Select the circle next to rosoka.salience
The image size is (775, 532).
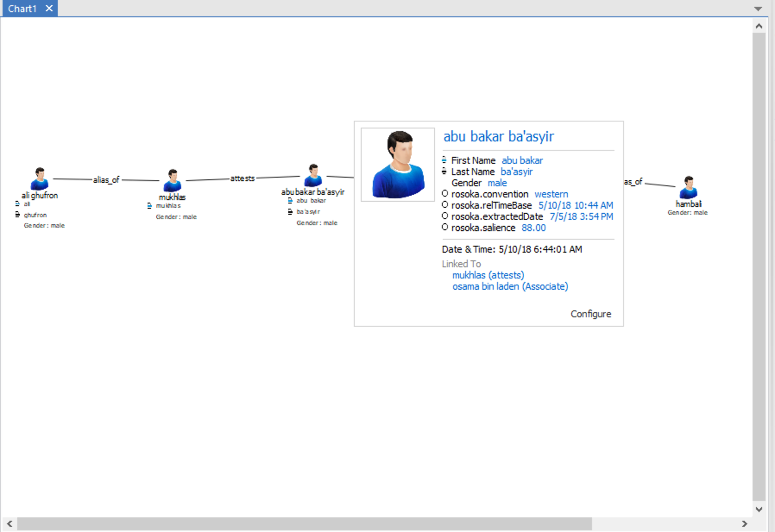[445, 227]
